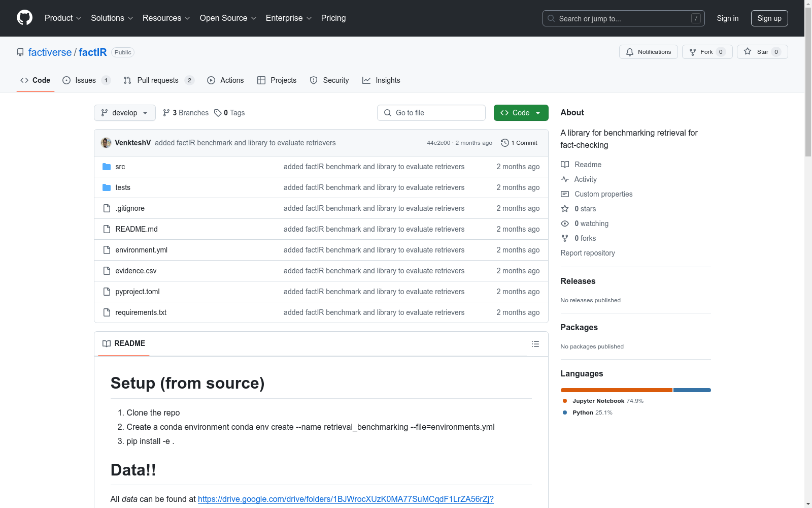This screenshot has height=508, width=812.
Task: Click the Pricing link
Action: point(333,18)
